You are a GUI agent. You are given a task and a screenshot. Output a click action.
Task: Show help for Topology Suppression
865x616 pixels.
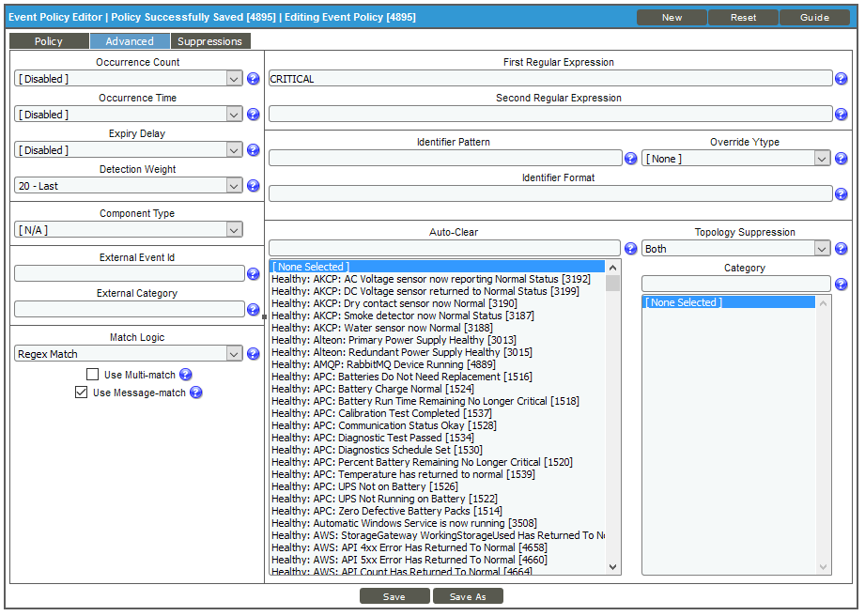[x=841, y=249]
